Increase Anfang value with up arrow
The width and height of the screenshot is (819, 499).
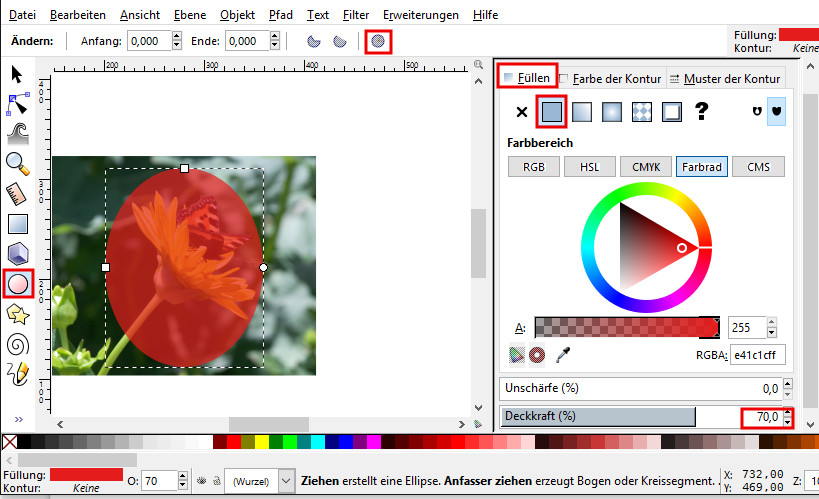coord(177,37)
